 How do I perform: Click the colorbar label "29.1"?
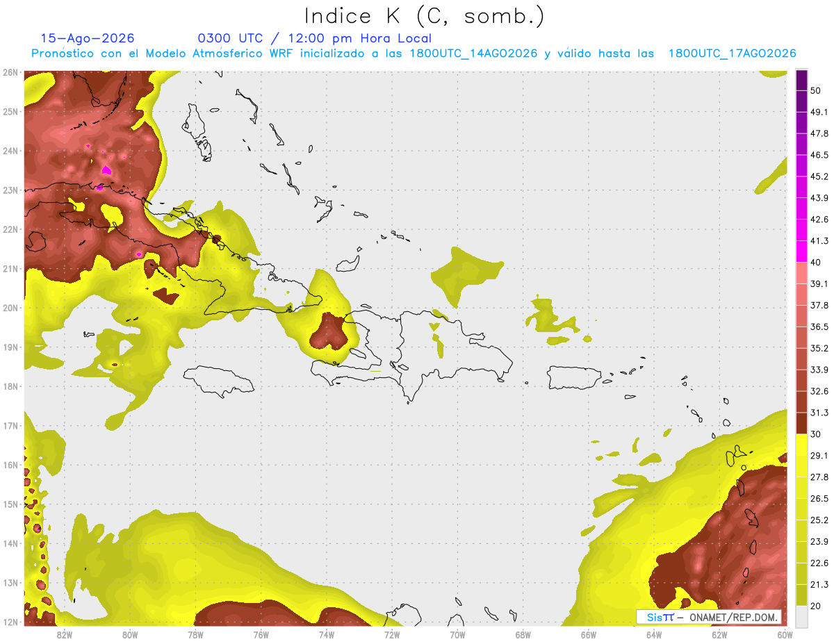click(x=819, y=456)
